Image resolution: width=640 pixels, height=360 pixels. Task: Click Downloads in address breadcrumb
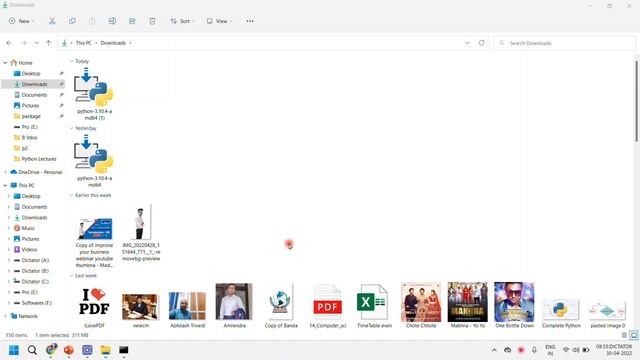coord(113,43)
